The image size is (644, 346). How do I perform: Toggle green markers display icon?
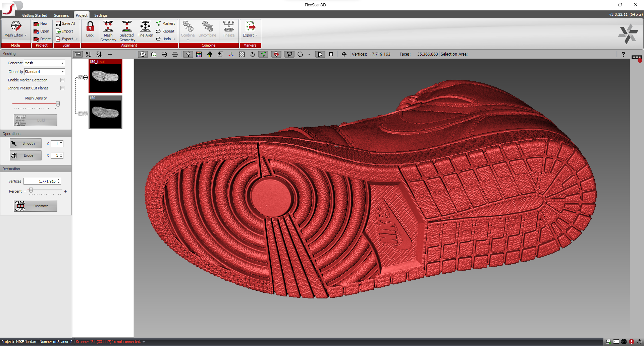(x=264, y=54)
